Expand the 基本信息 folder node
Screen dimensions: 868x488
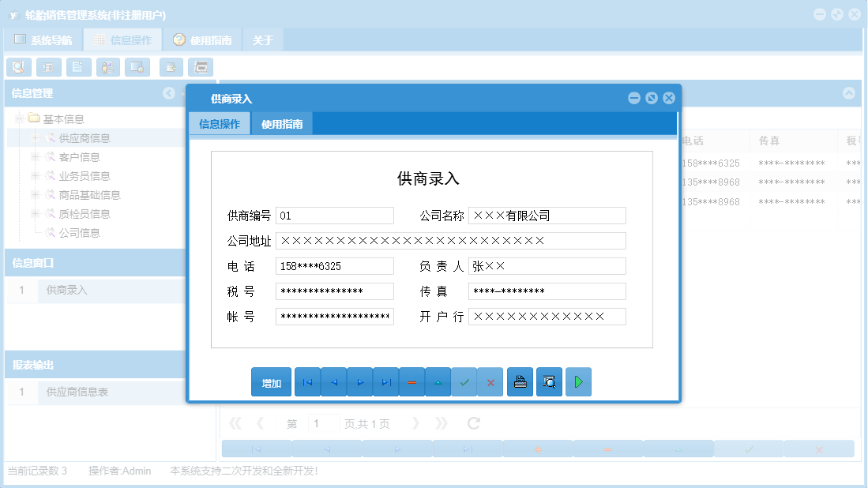17,118
